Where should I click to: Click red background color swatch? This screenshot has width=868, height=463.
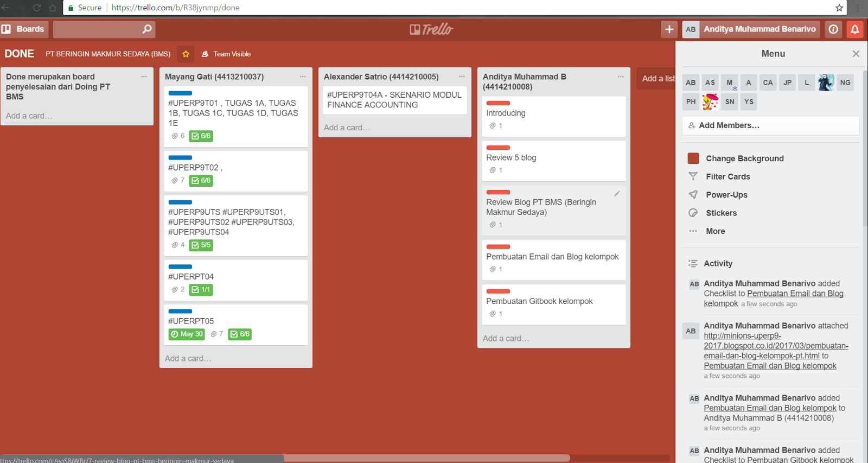(x=693, y=158)
